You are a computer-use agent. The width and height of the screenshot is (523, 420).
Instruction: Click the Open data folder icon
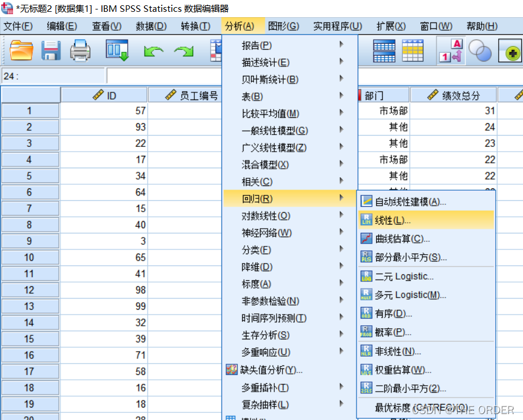[21, 50]
